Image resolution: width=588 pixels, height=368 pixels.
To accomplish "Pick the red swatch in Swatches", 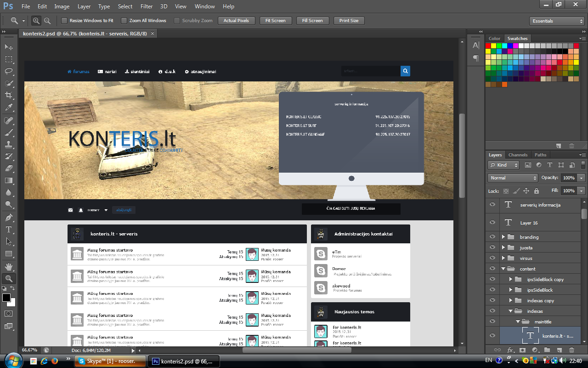I will [x=488, y=46].
